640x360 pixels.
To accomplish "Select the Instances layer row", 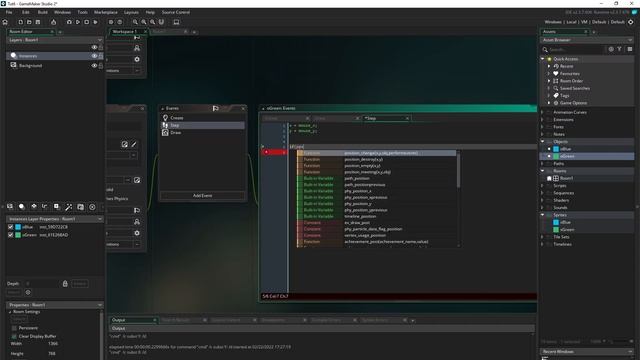I will click(x=55, y=56).
